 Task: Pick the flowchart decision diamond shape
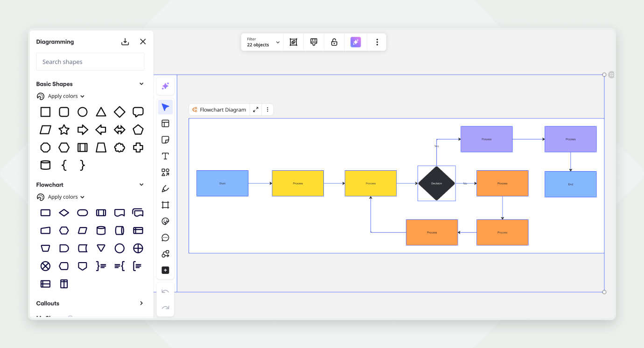[x=64, y=213]
